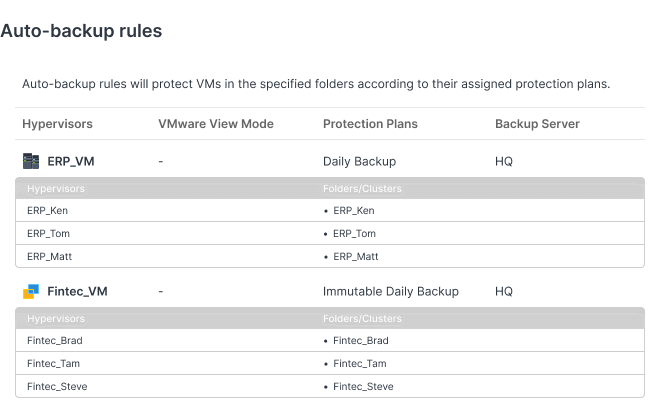The width and height of the screenshot is (660, 413).
Task: Select the Fintec_VM hypervisor name
Action: click(77, 292)
